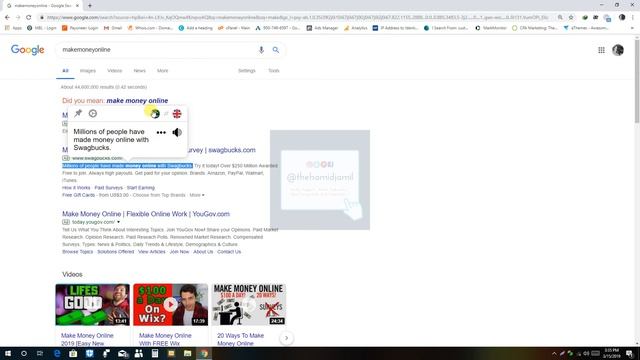Click the Google search input field

tap(157, 50)
